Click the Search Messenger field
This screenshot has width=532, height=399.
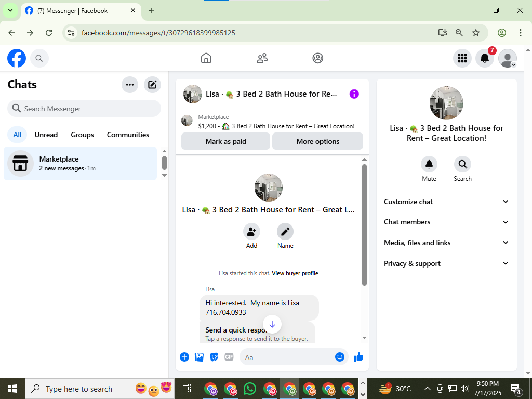tap(84, 109)
